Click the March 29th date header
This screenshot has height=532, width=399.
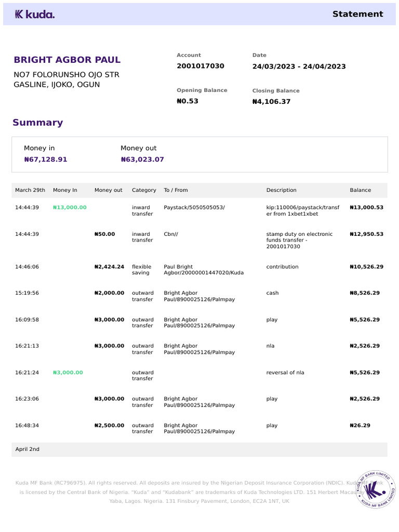coord(30,190)
